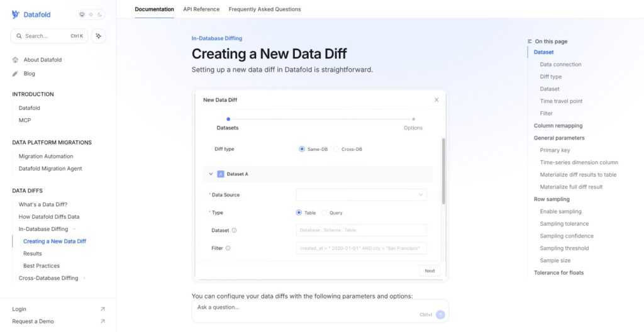Open What's a Data Diff? page
Image resolution: width=644 pixels, height=332 pixels.
pyautogui.click(x=43, y=204)
